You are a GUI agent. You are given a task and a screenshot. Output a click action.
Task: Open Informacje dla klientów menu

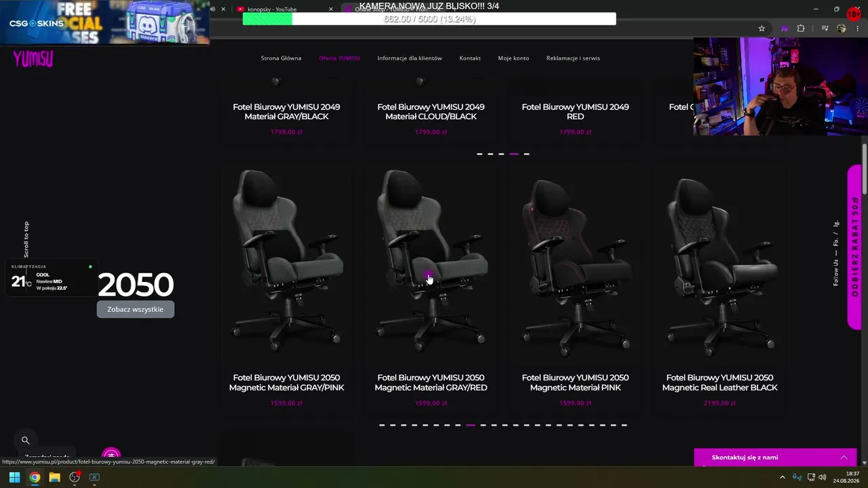[x=410, y=58]
